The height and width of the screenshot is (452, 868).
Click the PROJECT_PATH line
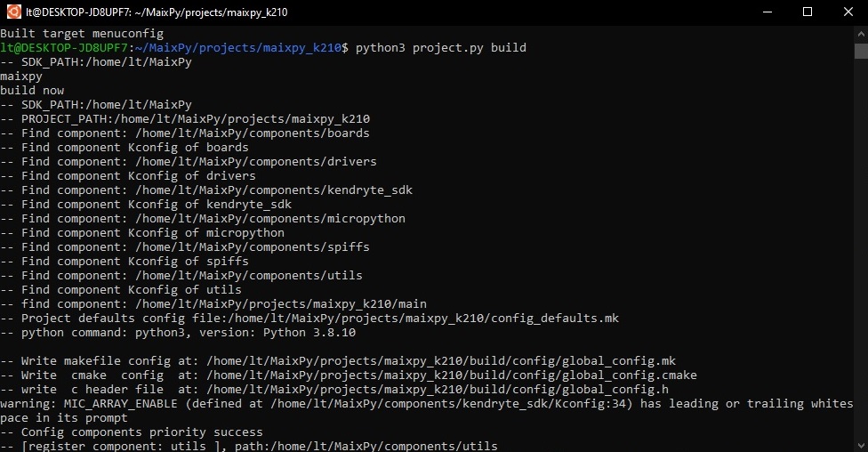coord(185,119)
